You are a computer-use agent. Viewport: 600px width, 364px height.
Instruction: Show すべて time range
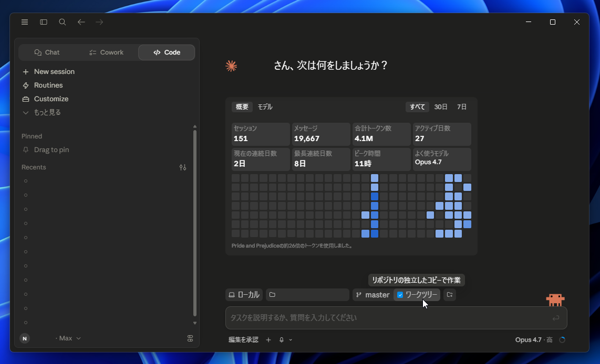tap(417, 107)
